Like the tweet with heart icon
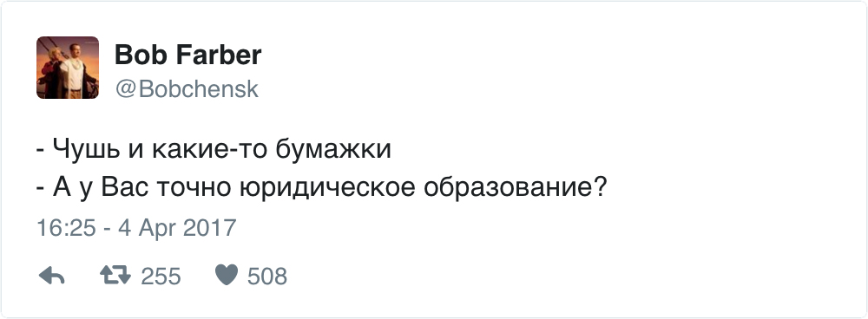The width and height of the screenshot is (868, 319). (227, 275)
